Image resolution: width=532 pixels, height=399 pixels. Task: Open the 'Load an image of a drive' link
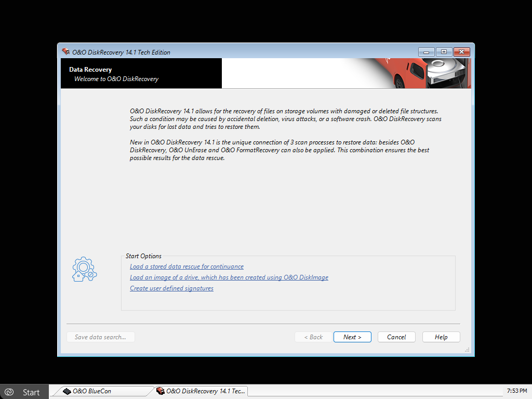coord(229,277)
